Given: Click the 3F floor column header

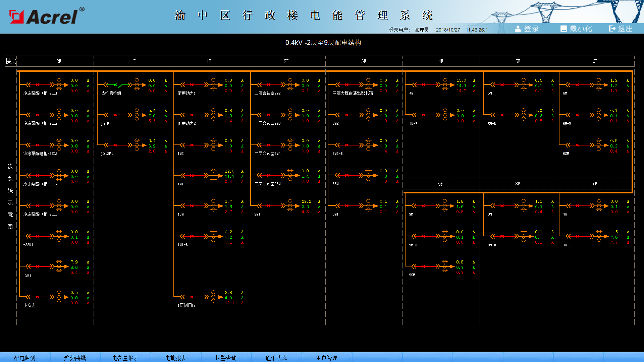Looking at the screenshot, I should coord(364,61).
